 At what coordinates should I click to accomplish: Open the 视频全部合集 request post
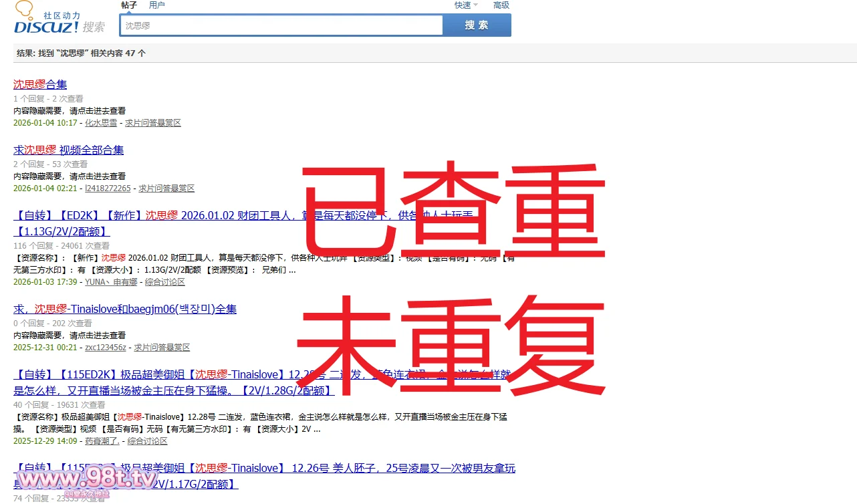(68, 150)
